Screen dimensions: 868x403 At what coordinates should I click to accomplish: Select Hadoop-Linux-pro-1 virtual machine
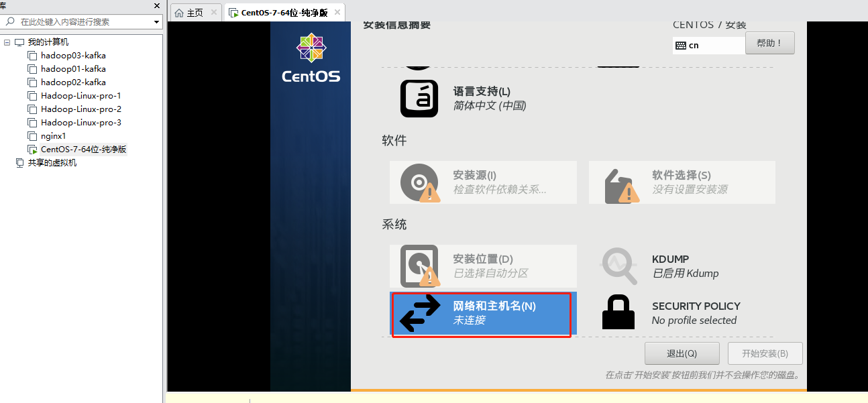pyautogui.click(x=81, y=96)
